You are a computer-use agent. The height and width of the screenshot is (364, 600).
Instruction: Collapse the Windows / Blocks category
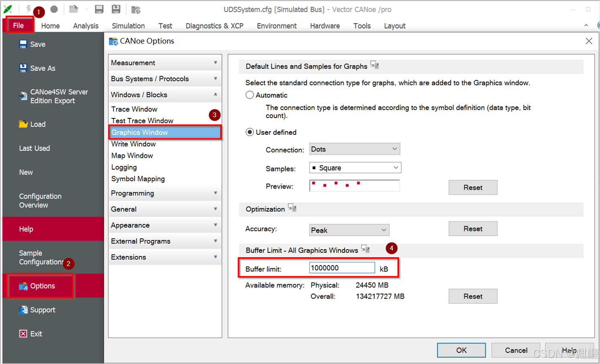coord(165,95)
